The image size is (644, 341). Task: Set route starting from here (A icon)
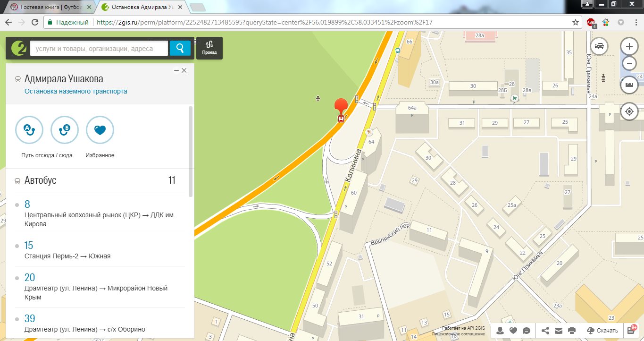tap(29, 130)
